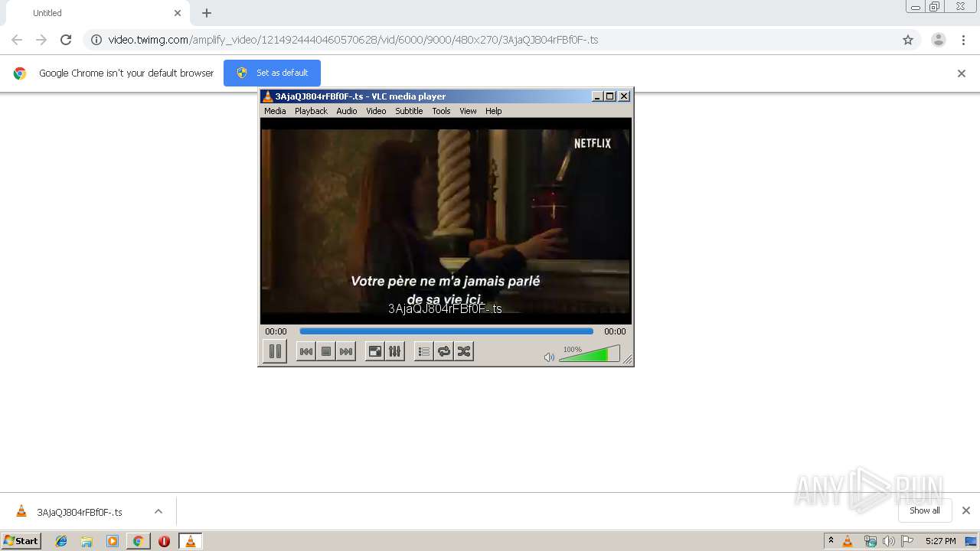This screenshot has height=551, width=980.
Task: Close the Untitled tab
Action: click(178, 13)
